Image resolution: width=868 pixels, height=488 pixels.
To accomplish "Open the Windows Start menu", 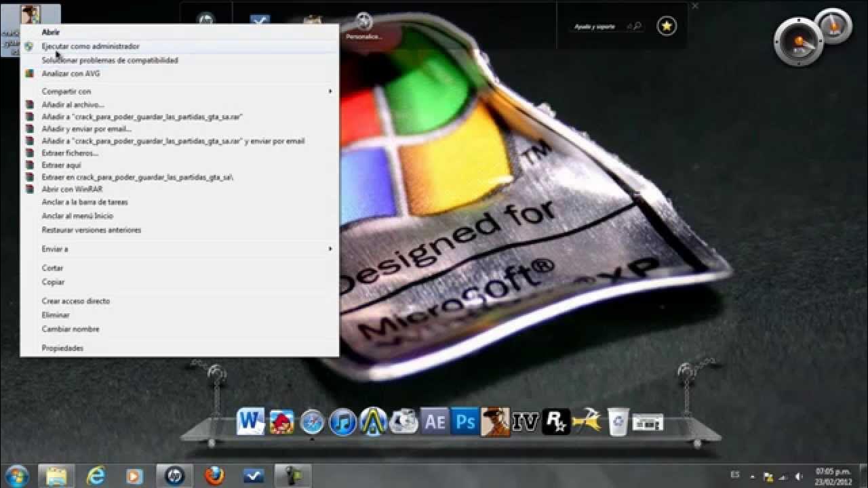I will click(x=16, y=476).
